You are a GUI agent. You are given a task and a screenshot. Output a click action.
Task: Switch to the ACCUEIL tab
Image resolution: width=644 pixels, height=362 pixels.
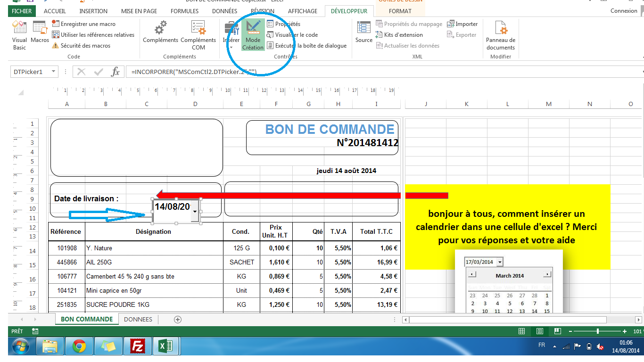tap(55, 11)
